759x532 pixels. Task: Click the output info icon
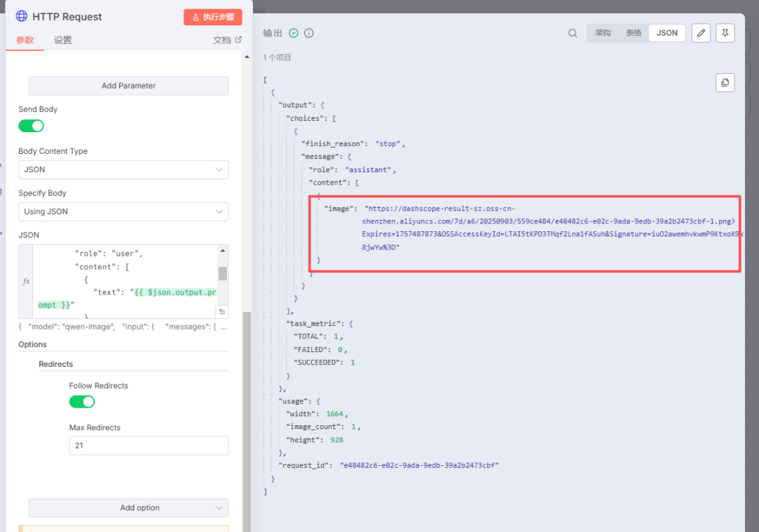coord(309,33)
